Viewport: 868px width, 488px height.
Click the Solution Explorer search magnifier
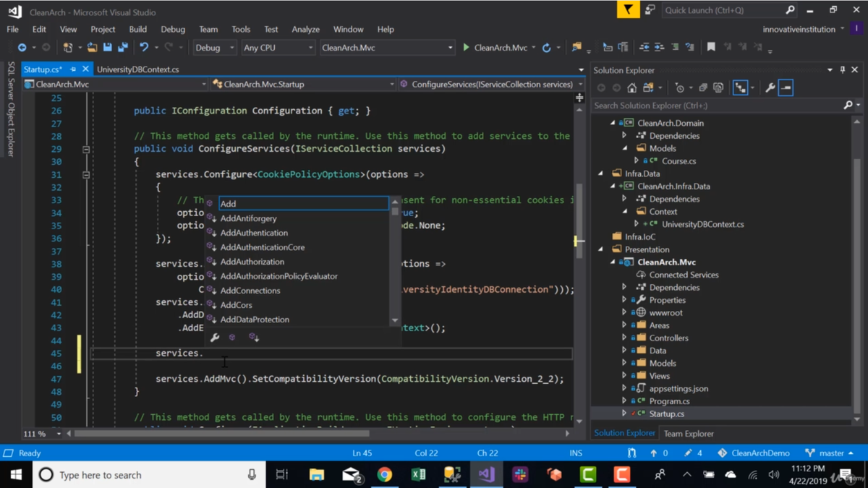tap(848, 106)
